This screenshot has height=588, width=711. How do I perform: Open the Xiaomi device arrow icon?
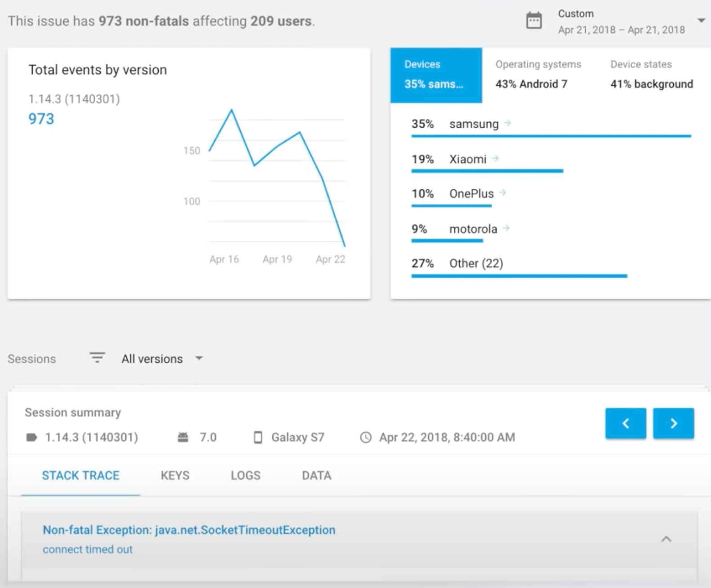(x=495, y=158)
